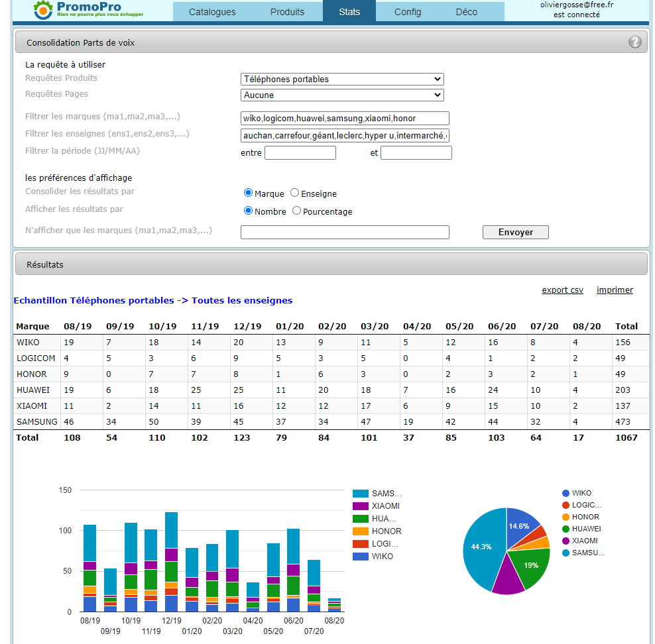This screenshot has height=644, width=655.
Task: Select the Enseigne radio button
Action: click(x=295, y=193)
